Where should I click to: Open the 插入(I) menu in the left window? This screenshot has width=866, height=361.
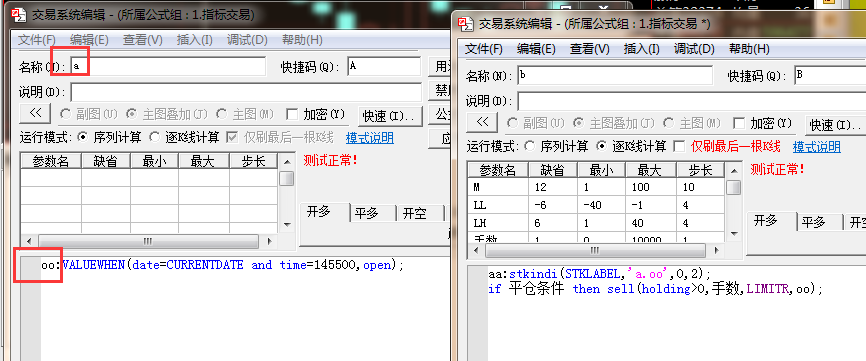(194, 40)
